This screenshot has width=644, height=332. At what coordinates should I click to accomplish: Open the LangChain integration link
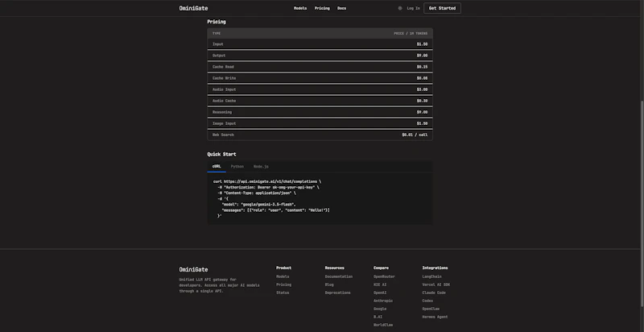pos(432,276)
